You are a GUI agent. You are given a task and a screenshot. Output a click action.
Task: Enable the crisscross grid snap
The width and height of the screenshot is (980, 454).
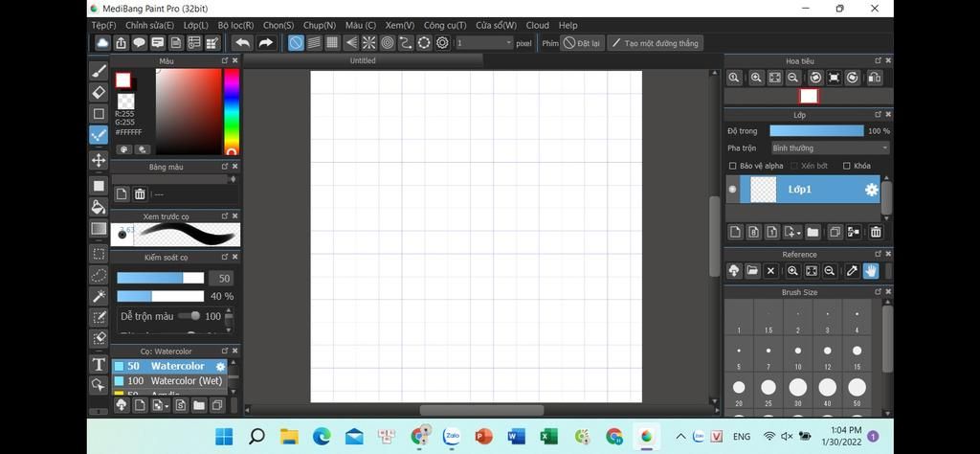[x=332, y=43]
